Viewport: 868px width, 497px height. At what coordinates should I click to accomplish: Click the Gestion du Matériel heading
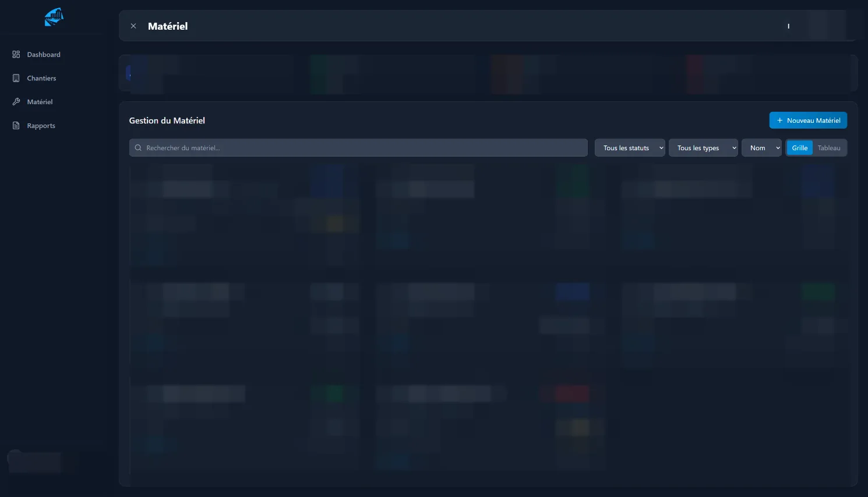(x=167, y=120)
